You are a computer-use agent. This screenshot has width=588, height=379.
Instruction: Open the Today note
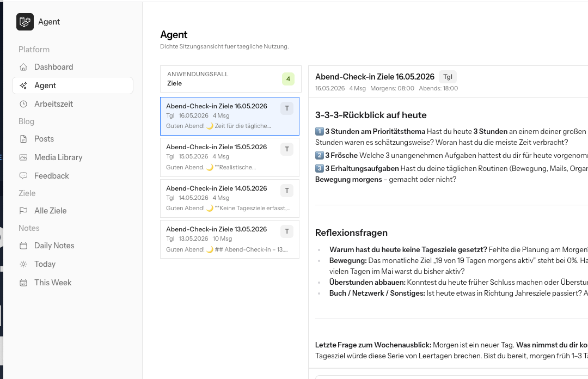click(73, 264)
